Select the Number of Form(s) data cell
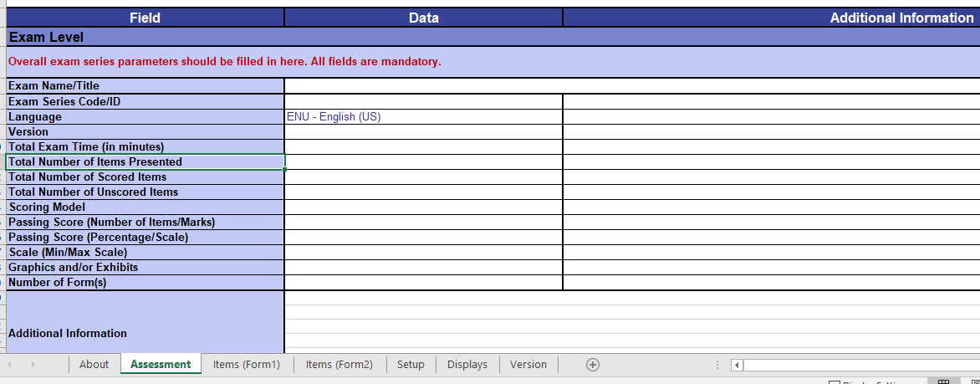This screenshot has width=980, height=384. point(423,283)
